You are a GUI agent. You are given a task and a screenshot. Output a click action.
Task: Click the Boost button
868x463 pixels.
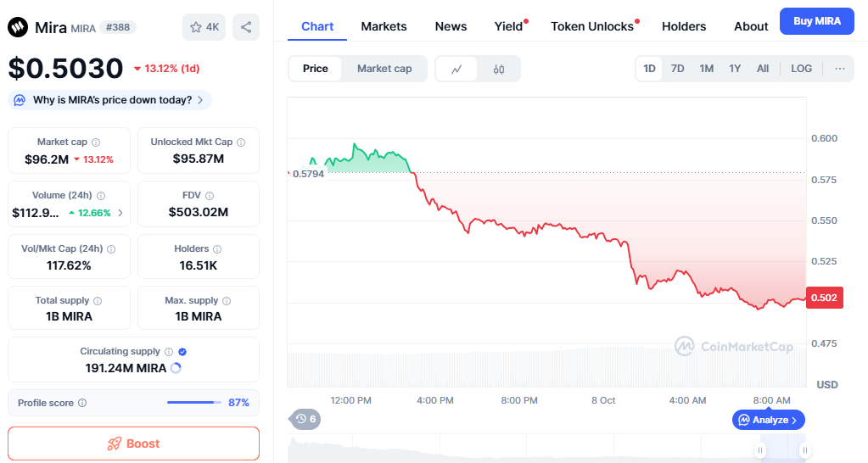tap(133, 443)
